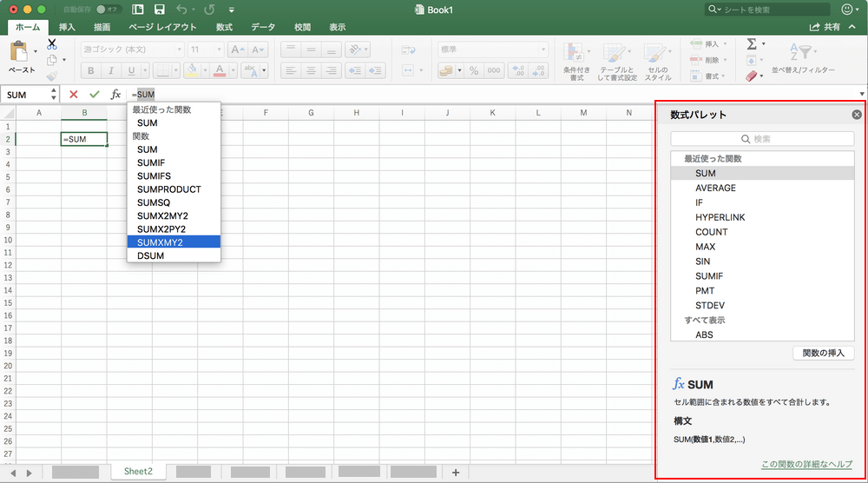Click the 数式パレット search field
Viewport: 868px width, 483px height.
pyautogui.click(x=762, y=139)
